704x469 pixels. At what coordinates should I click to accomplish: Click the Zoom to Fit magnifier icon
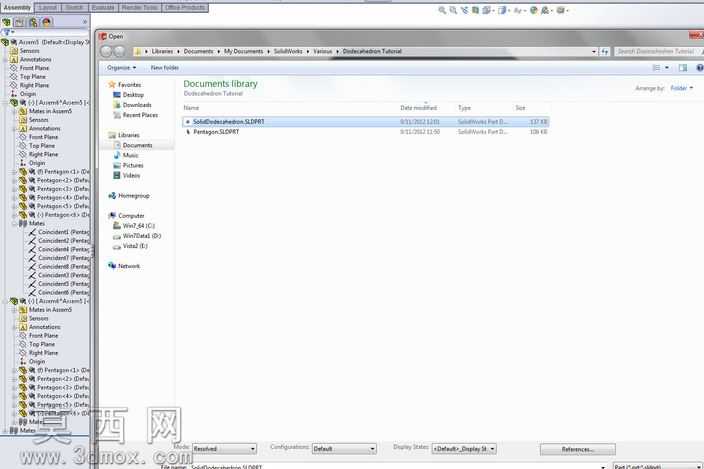[x=442, y=10]
